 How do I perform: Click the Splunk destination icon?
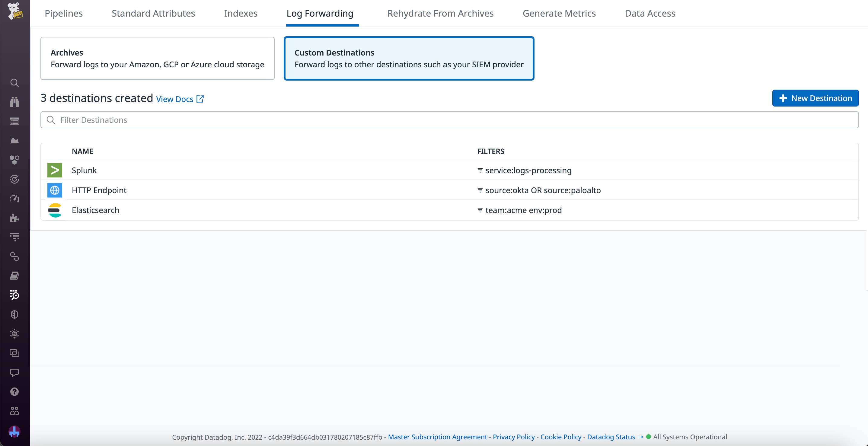coord(55,170)
